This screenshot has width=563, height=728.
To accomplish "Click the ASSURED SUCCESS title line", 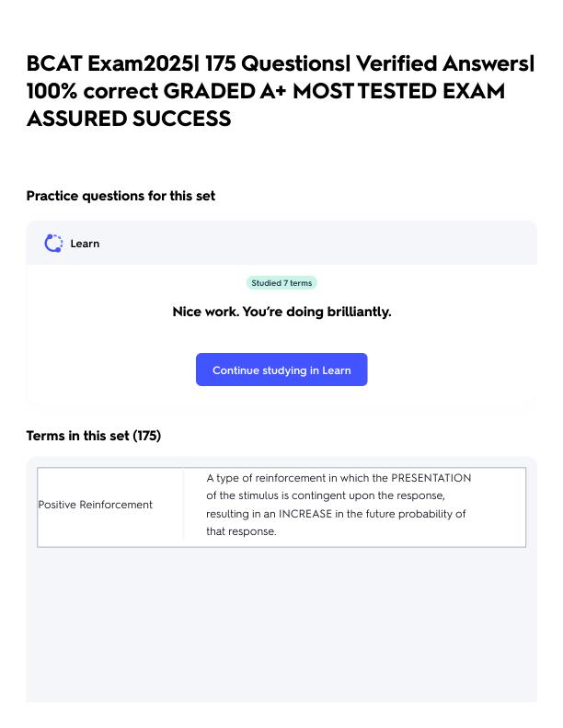I will [x=129, y=119].
